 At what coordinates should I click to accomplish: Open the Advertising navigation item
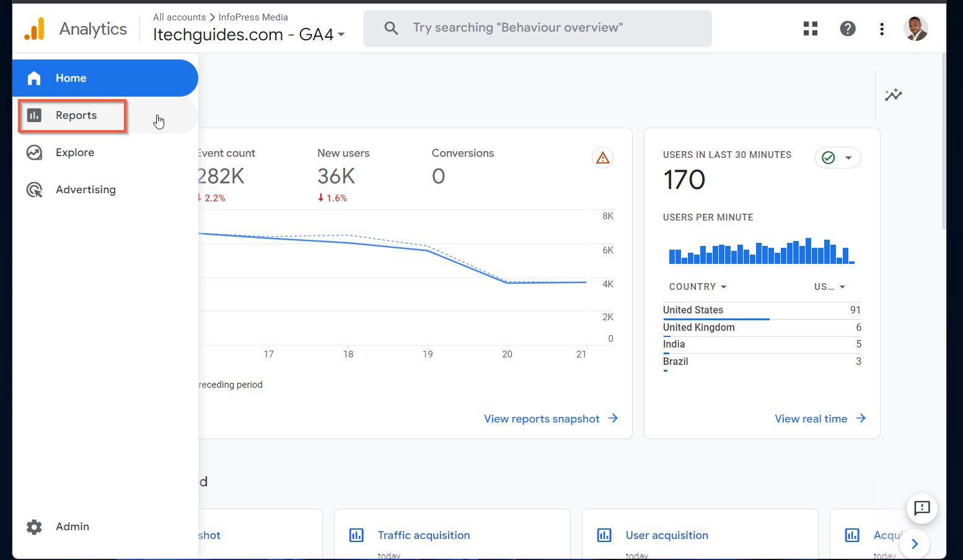tap(105, 190)
